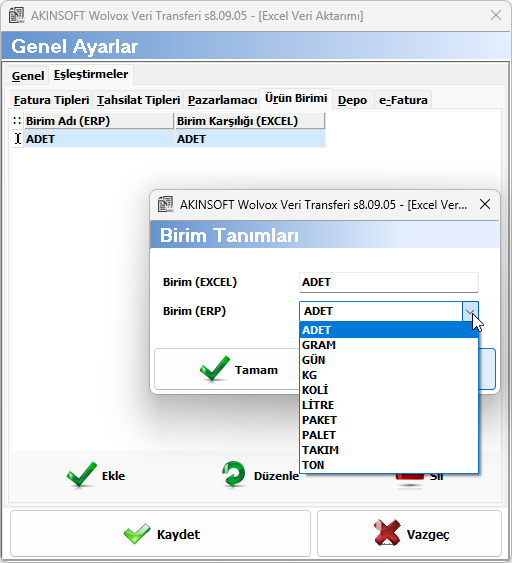Click the main window's AKINSOFT title icon
Screen dimensions: 512x563
pos(17,15)
